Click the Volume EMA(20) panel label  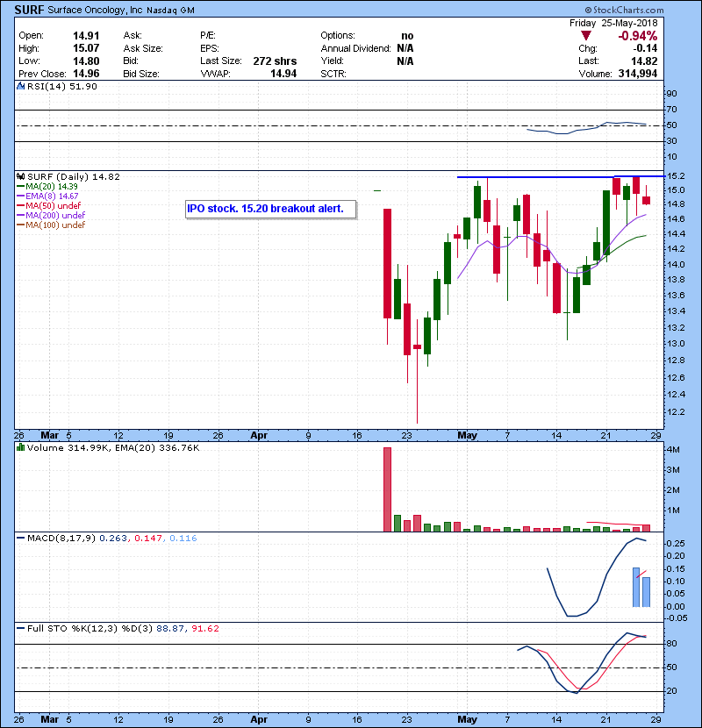click(x=107, y=448)
